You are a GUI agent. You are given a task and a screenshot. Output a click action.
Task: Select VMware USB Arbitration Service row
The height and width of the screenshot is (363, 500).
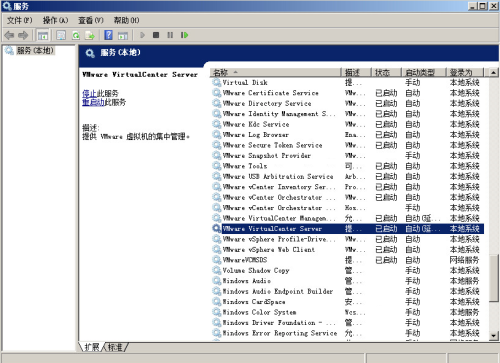(x=348, y=177)
